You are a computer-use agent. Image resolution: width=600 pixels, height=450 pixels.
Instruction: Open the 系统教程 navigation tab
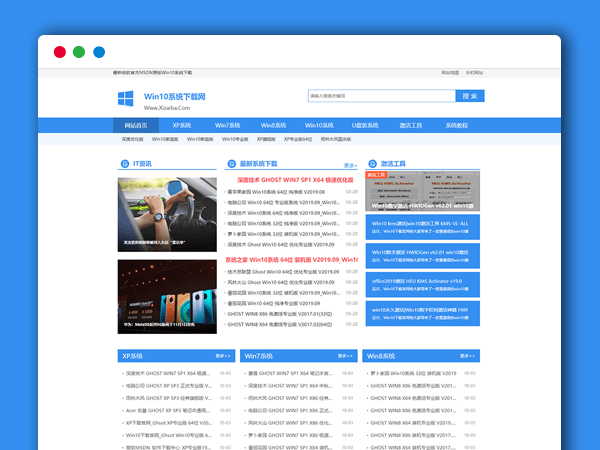455,126
